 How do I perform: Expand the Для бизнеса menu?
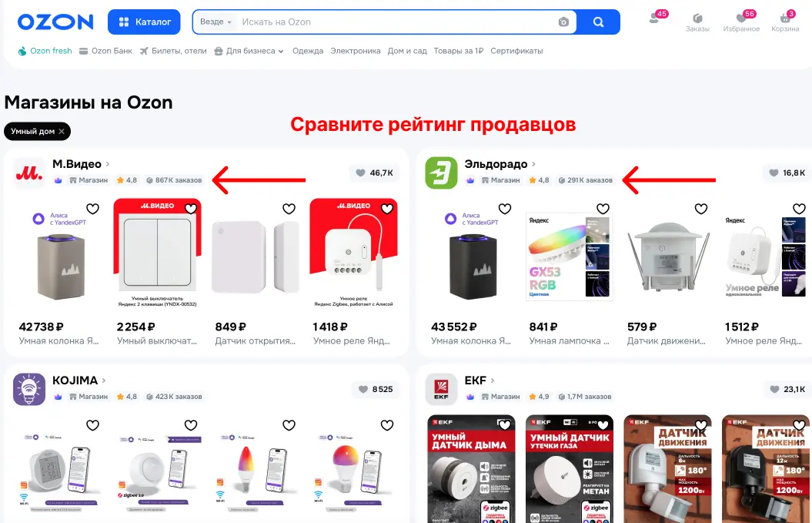(249, 51)
